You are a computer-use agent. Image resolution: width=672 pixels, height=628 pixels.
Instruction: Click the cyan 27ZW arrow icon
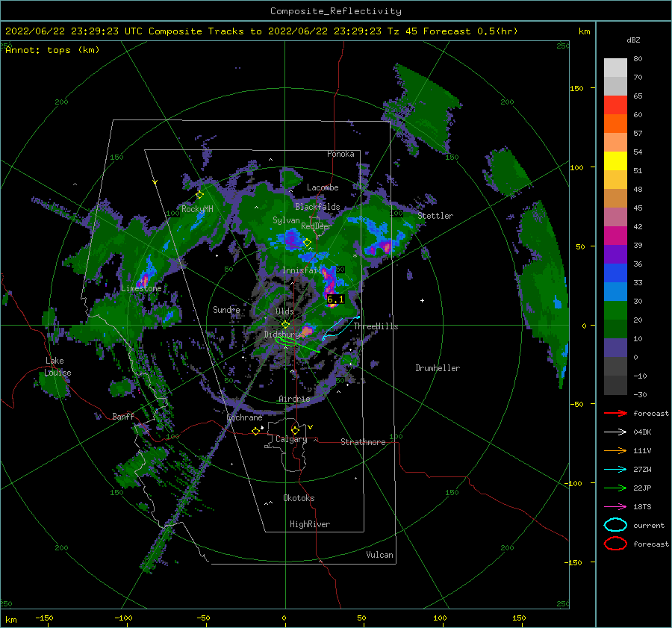tap(615, 470)
